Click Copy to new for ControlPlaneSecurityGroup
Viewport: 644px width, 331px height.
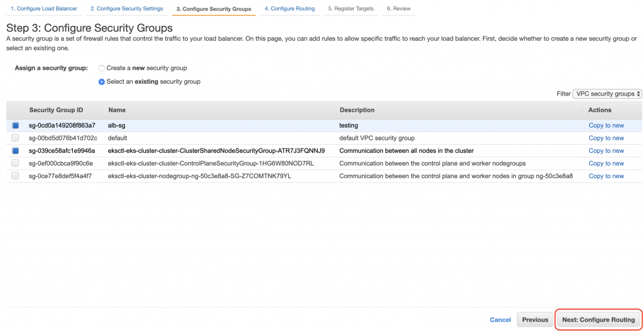pyautogui.click(x=606, y=164)
